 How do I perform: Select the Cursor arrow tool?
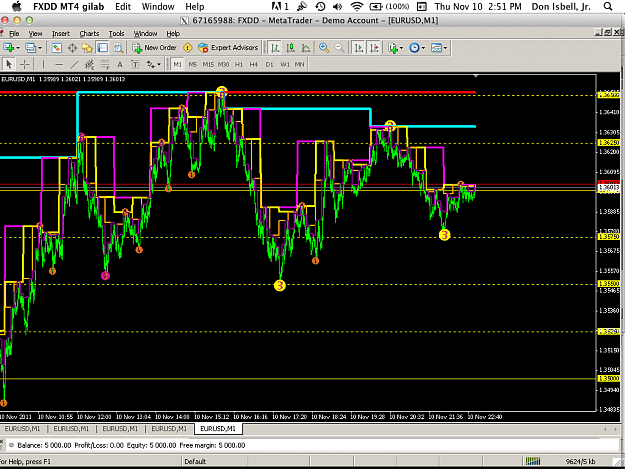click(x=9, y=64)
